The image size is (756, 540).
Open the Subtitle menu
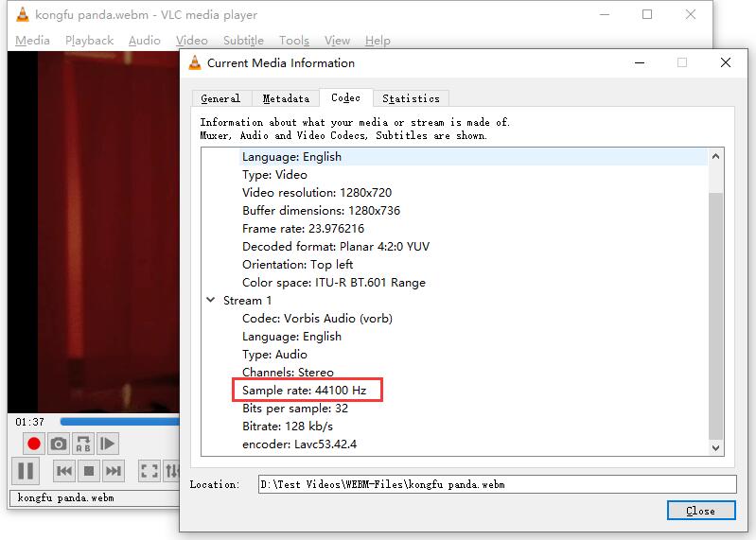(243, 41)
